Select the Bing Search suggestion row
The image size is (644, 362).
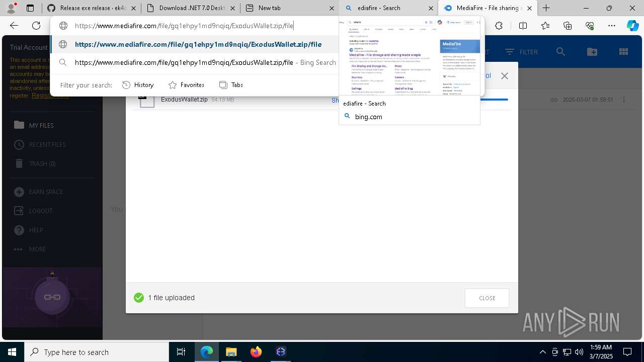point(195,62)
